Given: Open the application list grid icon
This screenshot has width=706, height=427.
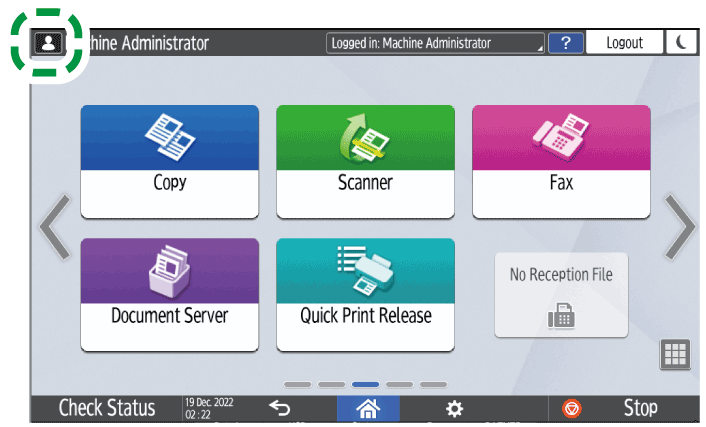Looking at the screenshot, I should pos(675,355).
